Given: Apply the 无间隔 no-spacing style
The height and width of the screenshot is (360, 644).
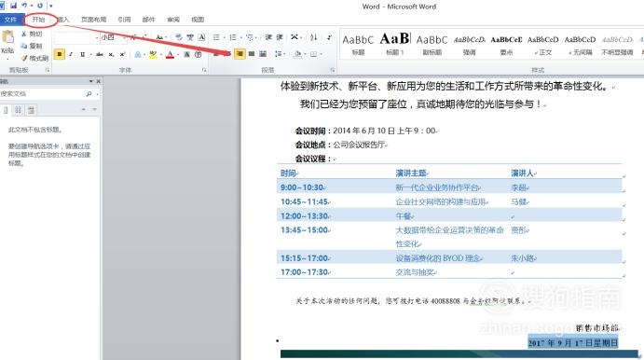Looking at the screenshot, I should 580,45.
